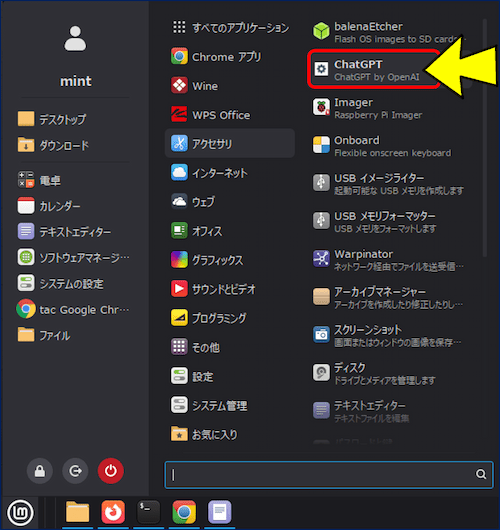The height and width of the screenshot is (530, 500).
Task: Launch tac Google Chrome favorite
Action: [x=73, y=309]
